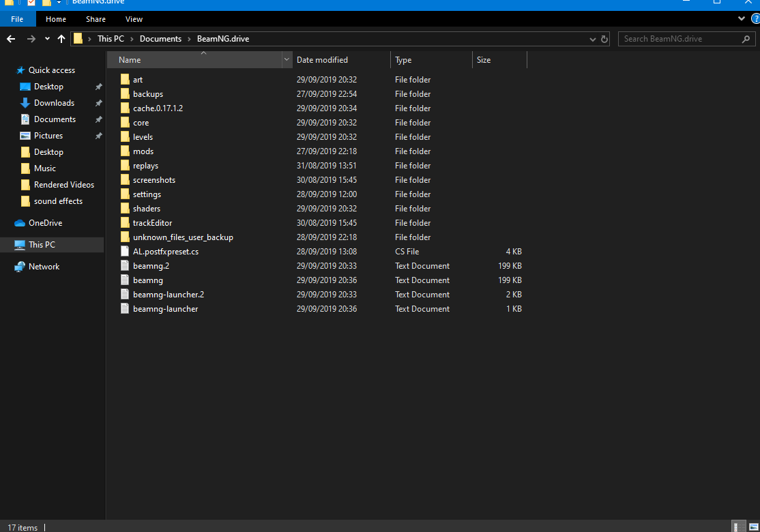This screenshot has width=760, height=532.
Task: Switch to the View ribbon tab
Action: click(134, 19)
